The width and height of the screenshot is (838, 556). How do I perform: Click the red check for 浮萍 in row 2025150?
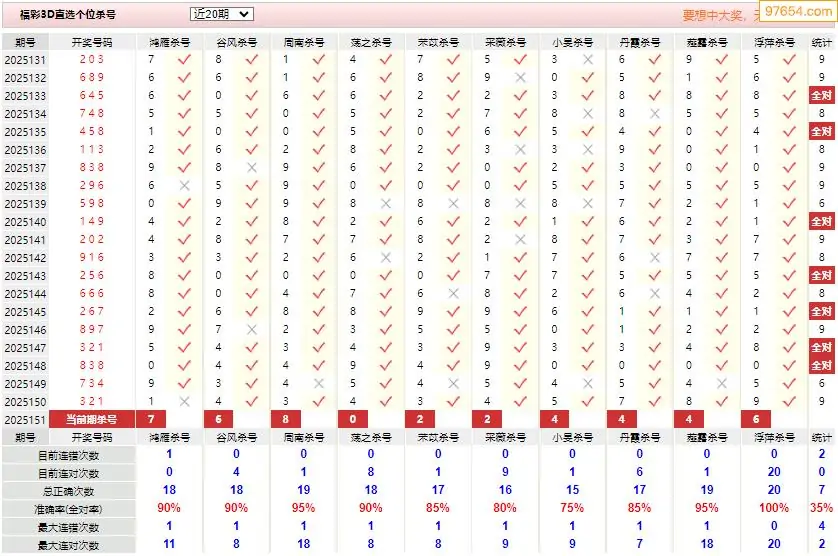[x=789, y=401]
